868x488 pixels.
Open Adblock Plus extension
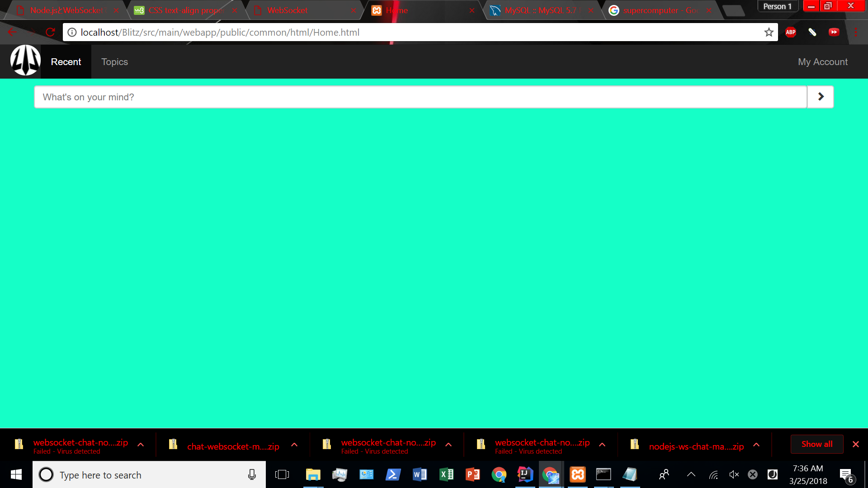pos(790,32)
